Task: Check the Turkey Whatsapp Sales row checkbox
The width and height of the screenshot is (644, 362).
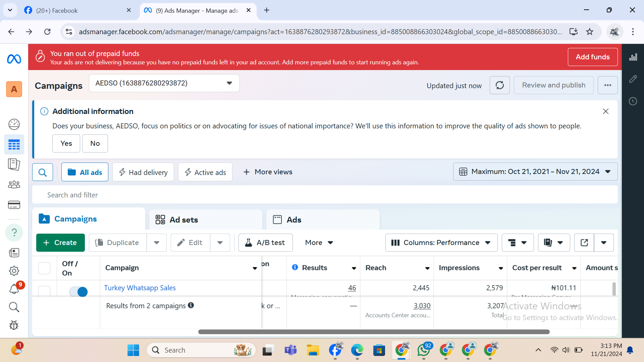Action: coord(44,291)
